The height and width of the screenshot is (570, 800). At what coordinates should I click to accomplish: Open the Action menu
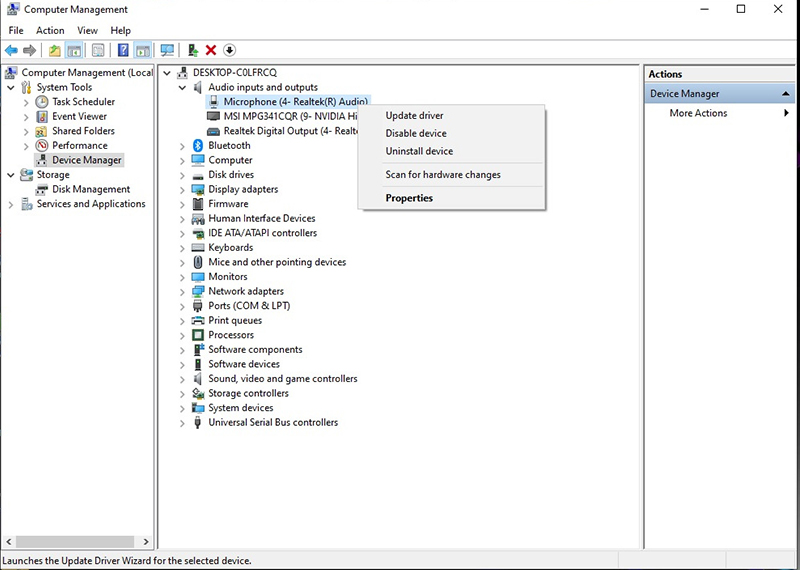(x=50, y=31)
